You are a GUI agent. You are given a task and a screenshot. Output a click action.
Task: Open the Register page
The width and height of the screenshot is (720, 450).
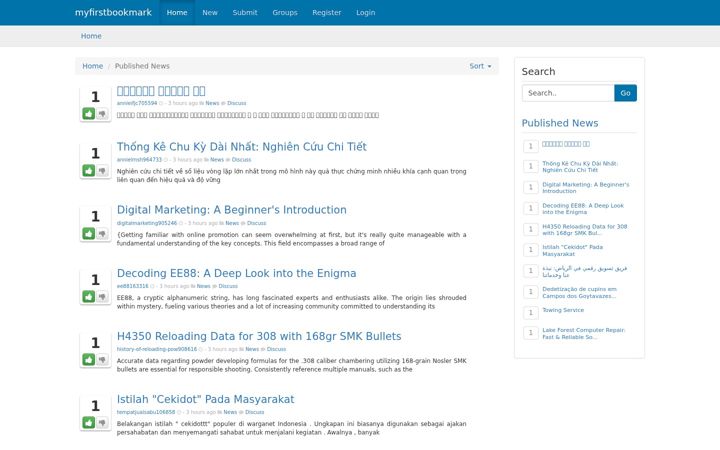pos(326,12)
